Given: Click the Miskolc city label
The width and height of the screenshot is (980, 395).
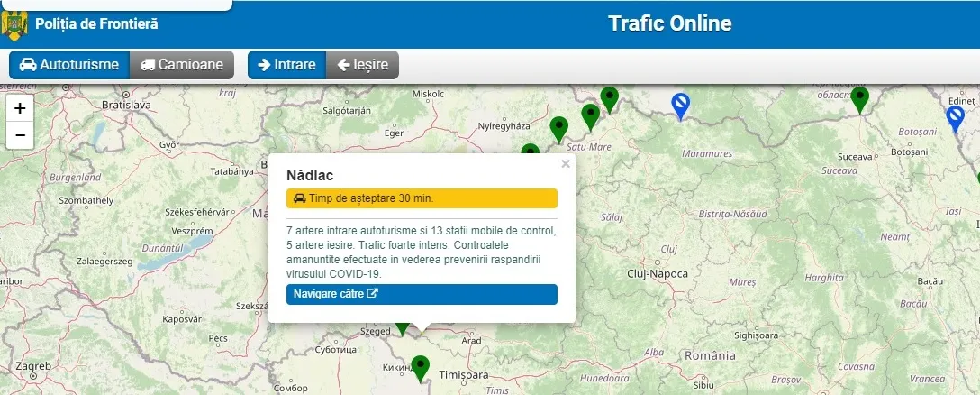Looking at the screenshot, I should pos(428,94).
